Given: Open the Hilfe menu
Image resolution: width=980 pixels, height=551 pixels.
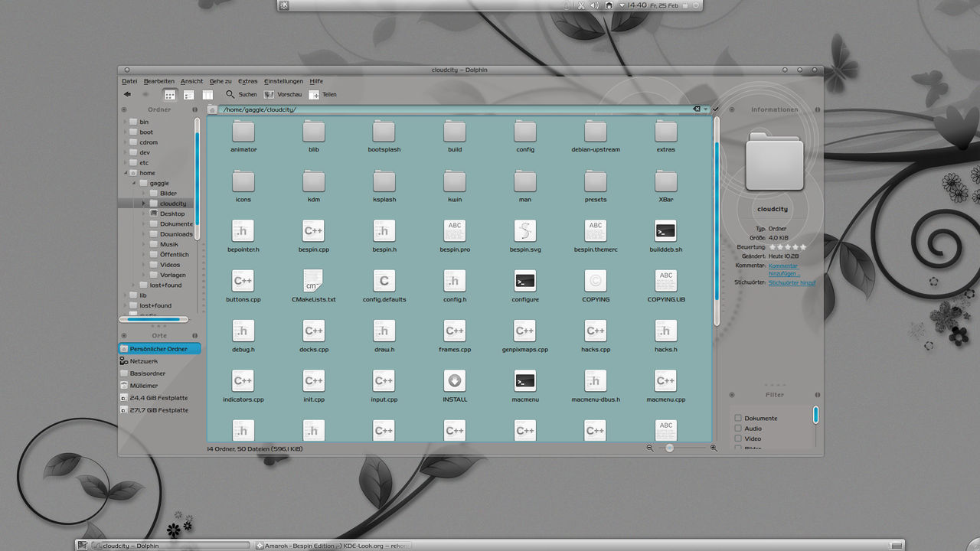Looking at the screenshot, I should pos(316,81).
